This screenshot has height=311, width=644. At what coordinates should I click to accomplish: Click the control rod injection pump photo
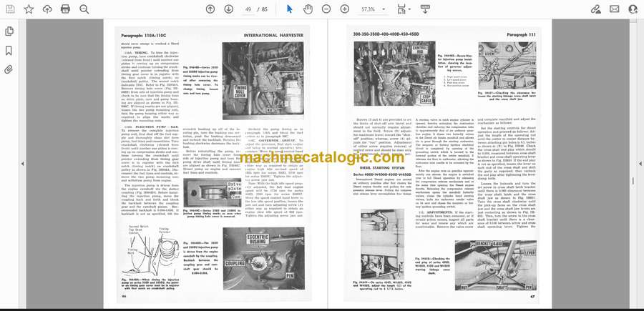pos(394,74)
